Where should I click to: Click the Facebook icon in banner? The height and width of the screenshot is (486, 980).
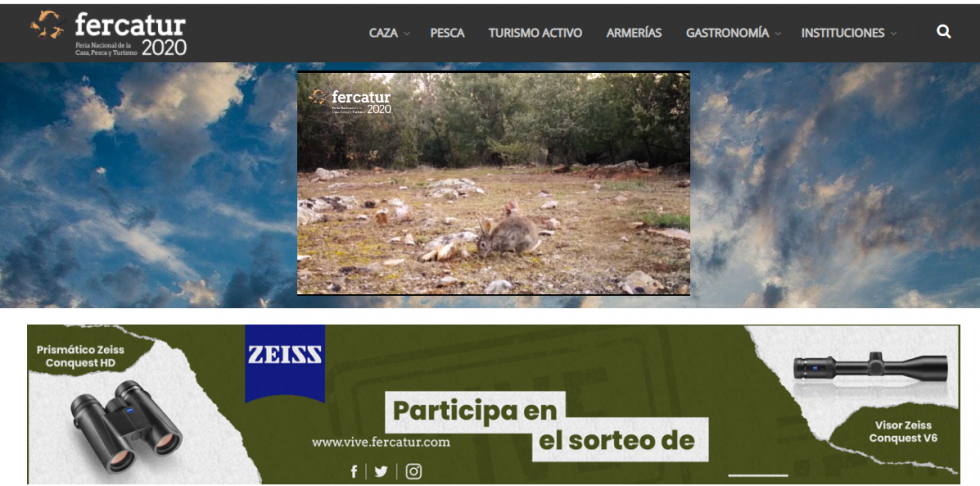click(354, 472)
